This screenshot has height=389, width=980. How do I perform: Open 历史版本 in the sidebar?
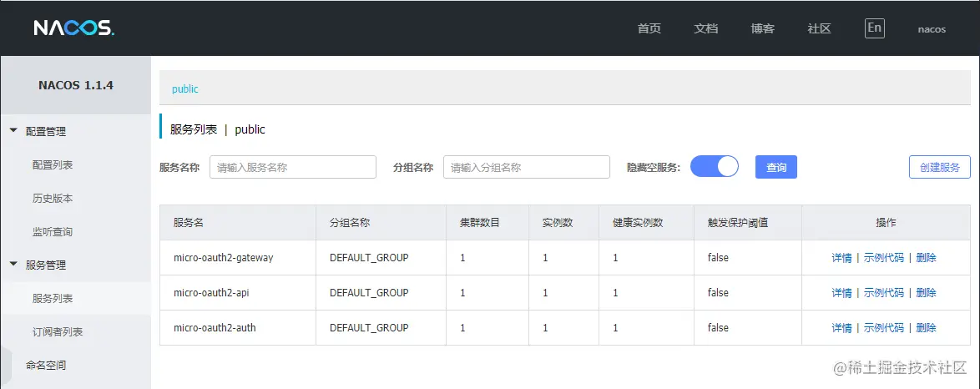[53, 198]
